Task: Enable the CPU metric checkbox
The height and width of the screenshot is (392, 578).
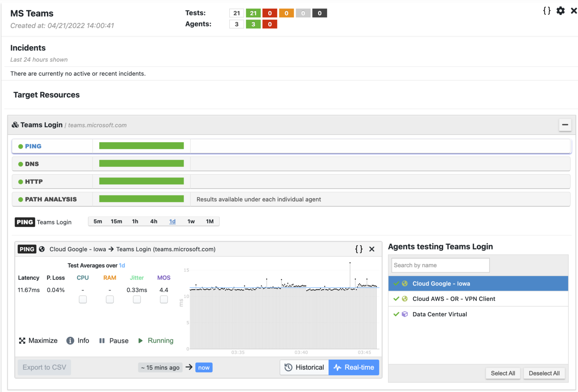Action: click(x=82, y=299)
